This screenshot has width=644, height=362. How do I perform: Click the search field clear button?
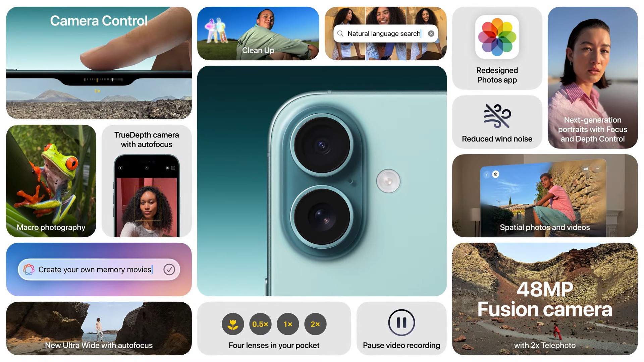point(431,33)
